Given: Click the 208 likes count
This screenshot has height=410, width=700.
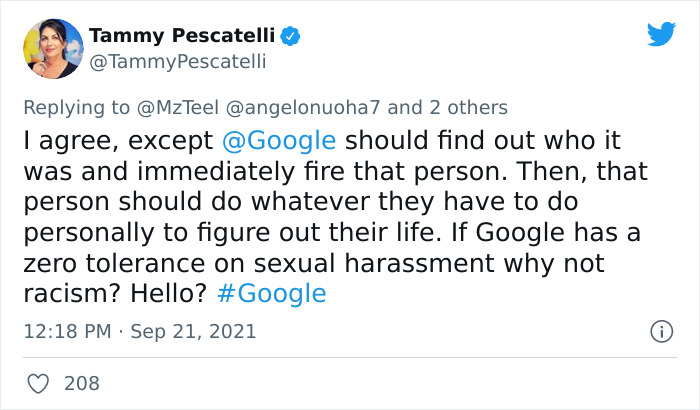Looking at the screenshot, I should pyautogui.click(x=81, y=383).
